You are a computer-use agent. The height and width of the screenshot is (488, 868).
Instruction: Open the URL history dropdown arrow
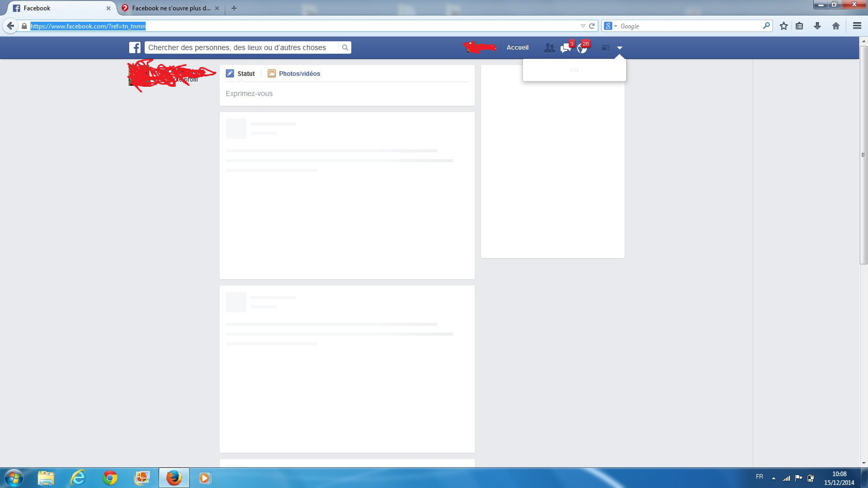tap(583, 26)
